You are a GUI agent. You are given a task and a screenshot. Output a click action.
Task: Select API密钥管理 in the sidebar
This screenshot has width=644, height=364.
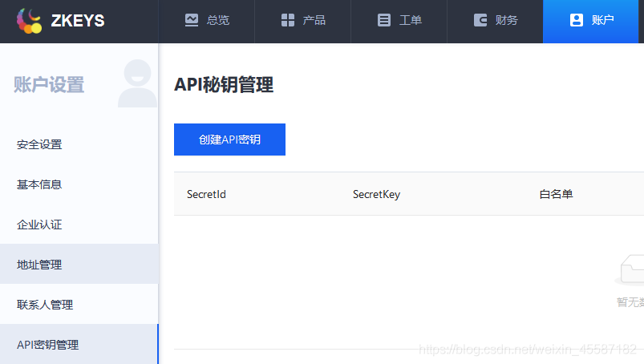point(79,344)
